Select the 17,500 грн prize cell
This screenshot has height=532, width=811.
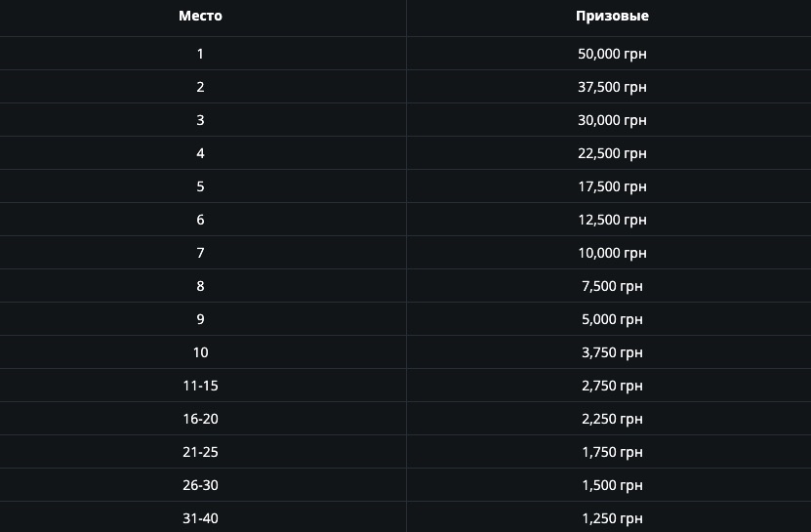pyautogui.click(x=612, y=186)
